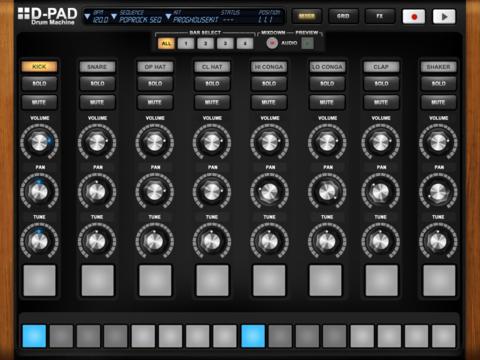Click the D-PAD Drum Machine logo
This screenshot has height=360, width=480.
[47, 16]
